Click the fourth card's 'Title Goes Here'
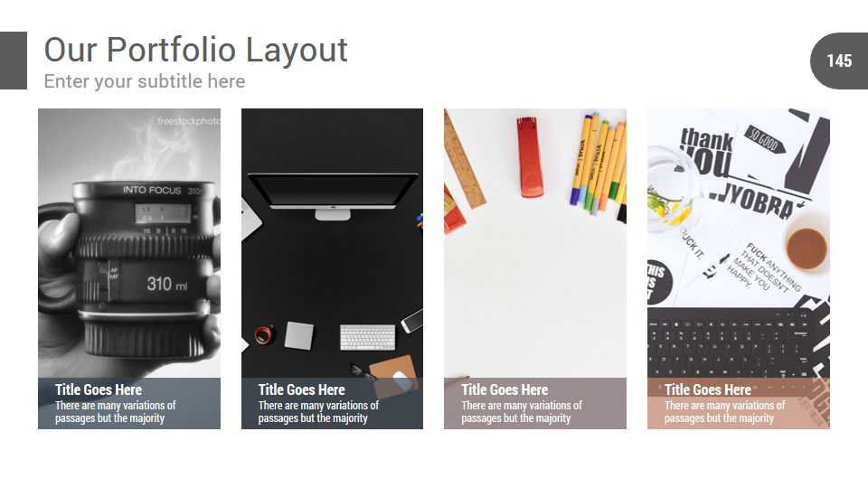The image size is (868, 488). pos(708,389)
